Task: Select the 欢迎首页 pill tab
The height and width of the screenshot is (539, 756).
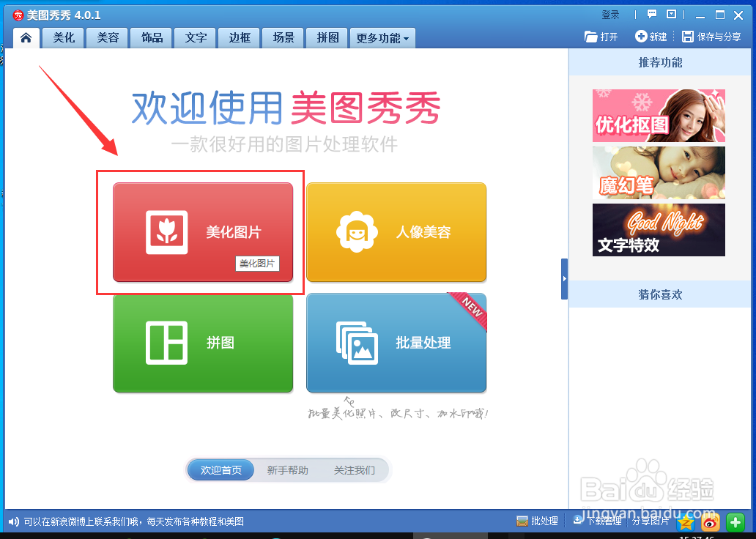Action: (220, 470)
